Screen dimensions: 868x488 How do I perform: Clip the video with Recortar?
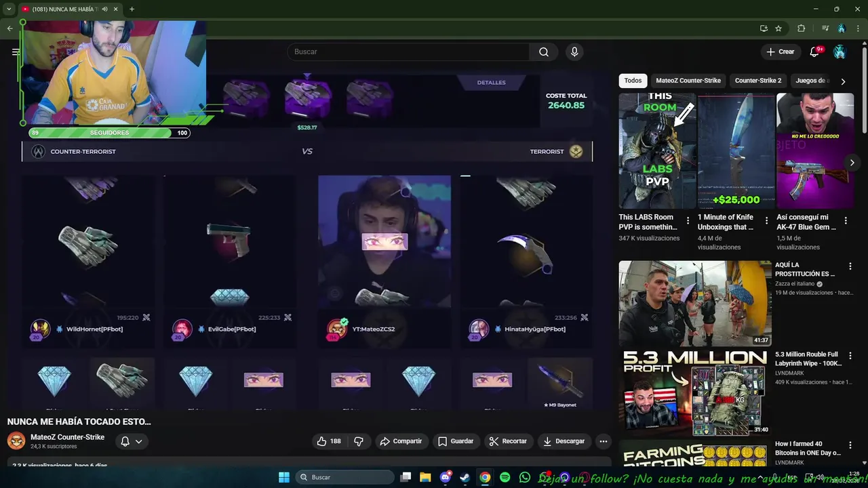pos(509,441)
